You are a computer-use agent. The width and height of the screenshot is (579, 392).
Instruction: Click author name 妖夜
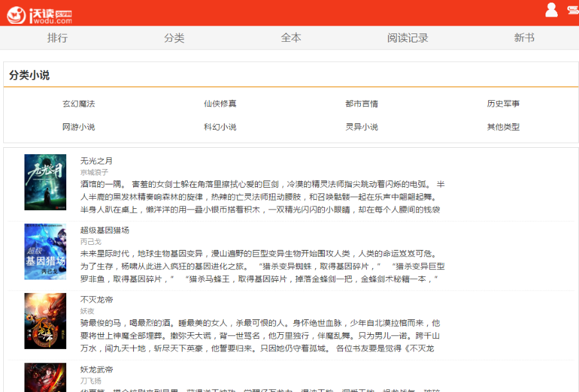coord(87,311)
